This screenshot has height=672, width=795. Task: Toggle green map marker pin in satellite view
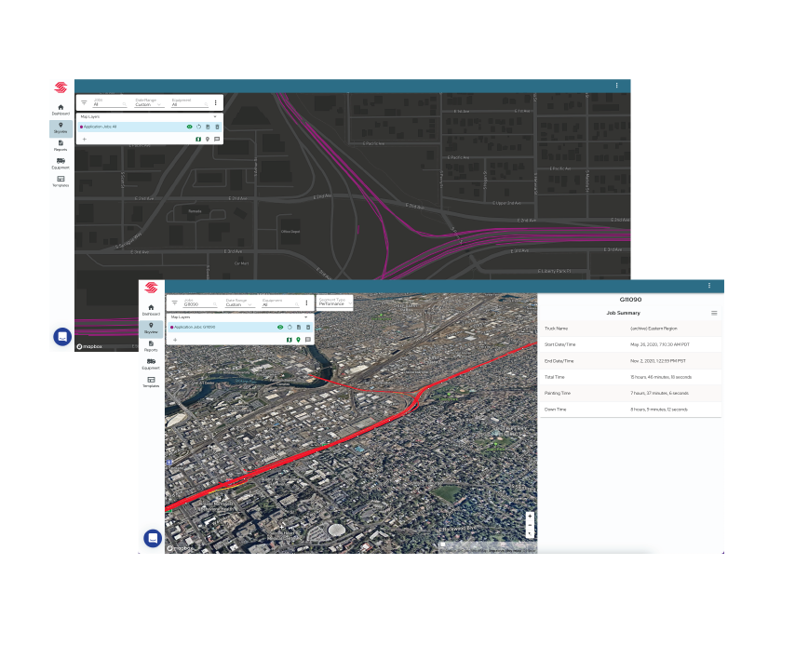click(298, 340)
